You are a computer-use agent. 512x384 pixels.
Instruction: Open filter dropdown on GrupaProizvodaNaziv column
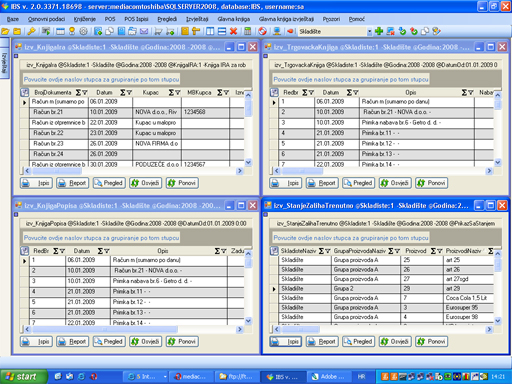pyautogui.click(x=397, y=251)
